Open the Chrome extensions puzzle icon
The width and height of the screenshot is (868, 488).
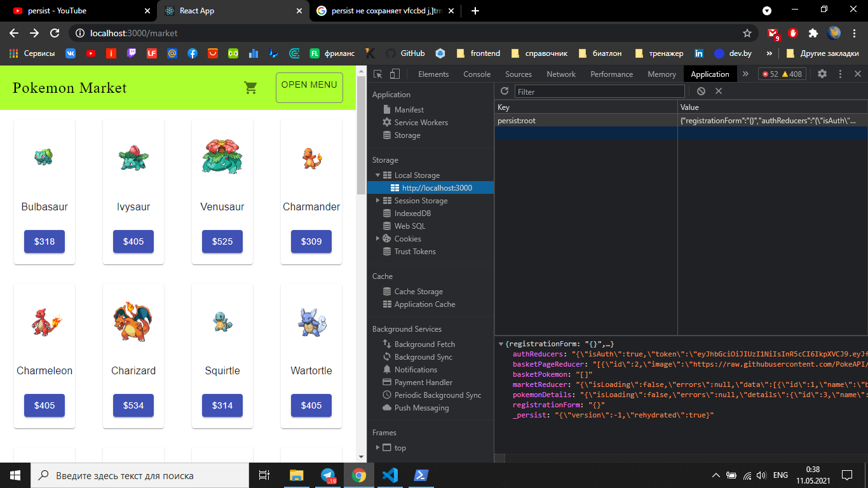pos(813,33)
